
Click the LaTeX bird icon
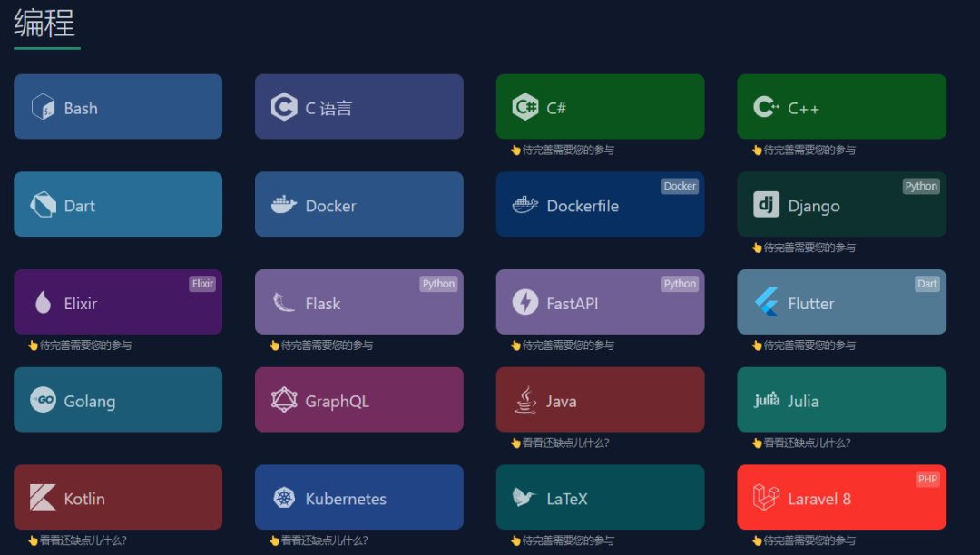click(x=525, y=498)
